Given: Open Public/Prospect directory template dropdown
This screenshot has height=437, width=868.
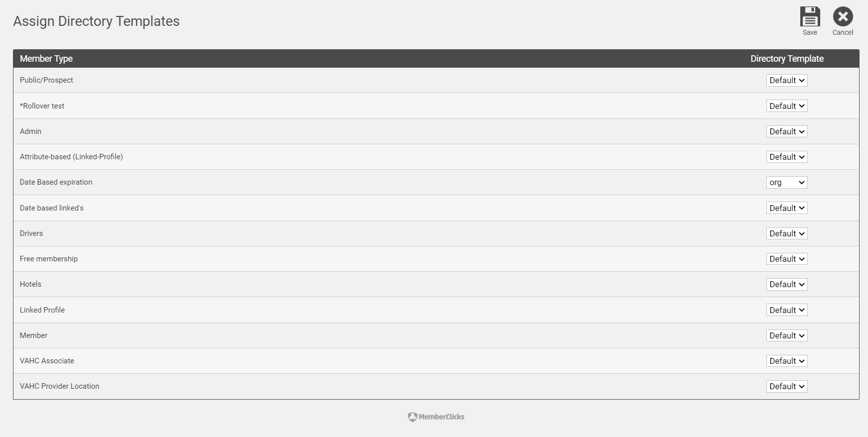Looking at the screenshot, I should point(786,80).
